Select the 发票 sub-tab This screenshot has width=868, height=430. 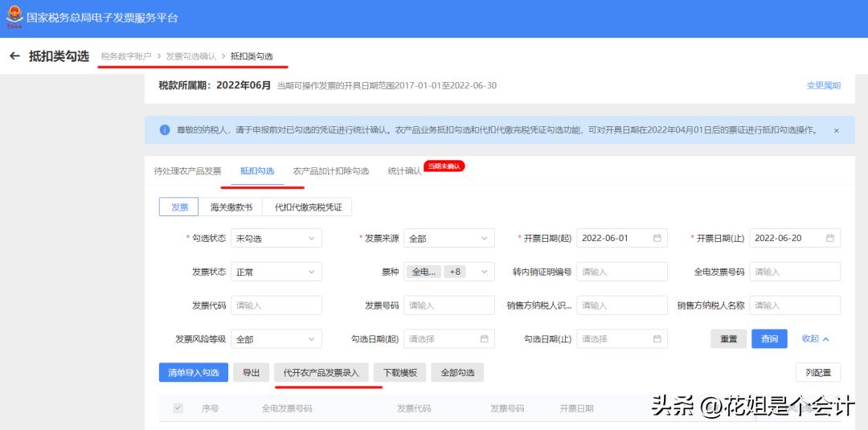click(179, 207)
